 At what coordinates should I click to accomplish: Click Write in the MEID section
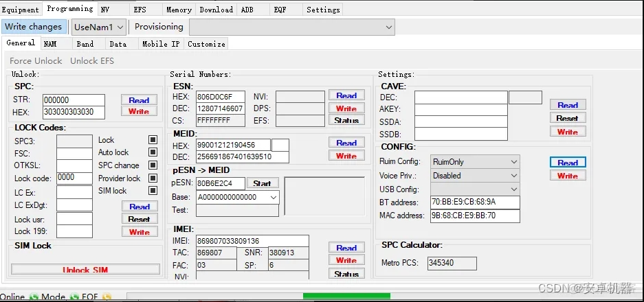pos(346,156)
